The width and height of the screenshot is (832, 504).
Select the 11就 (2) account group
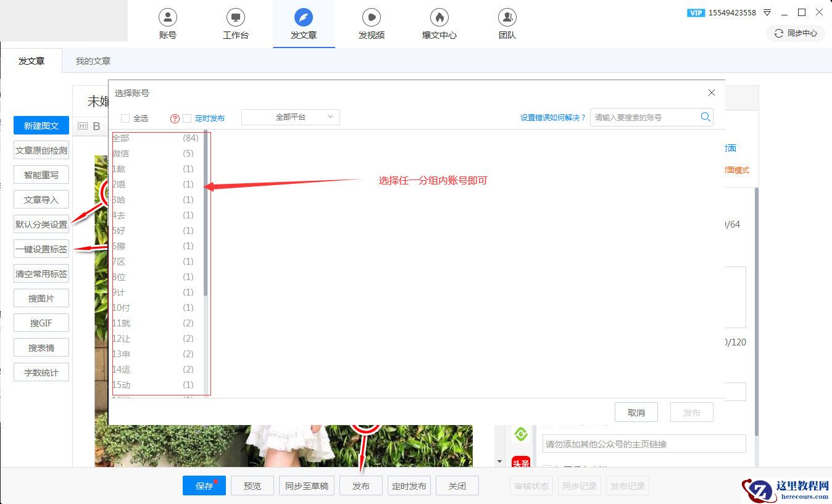157,323
